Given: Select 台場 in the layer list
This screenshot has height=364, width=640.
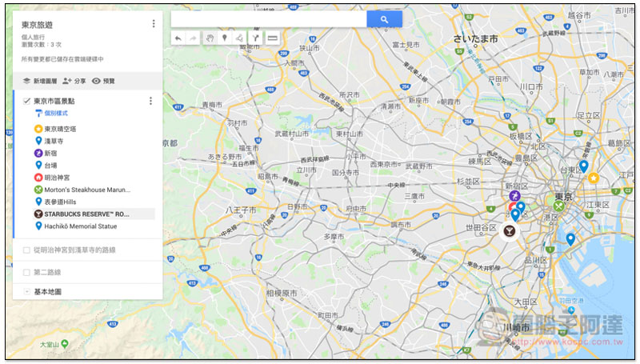Looking at the screenshot, I should (50, 166).
